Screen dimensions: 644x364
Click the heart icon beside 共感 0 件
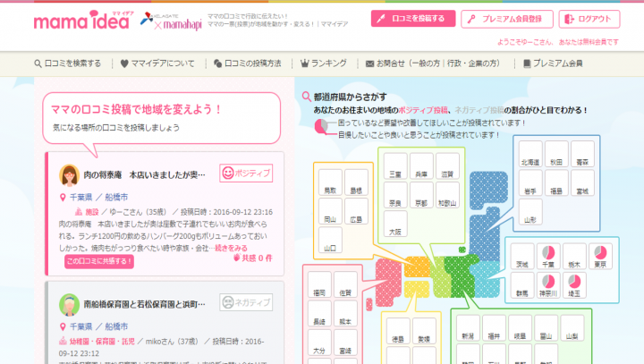click(236, 258)
